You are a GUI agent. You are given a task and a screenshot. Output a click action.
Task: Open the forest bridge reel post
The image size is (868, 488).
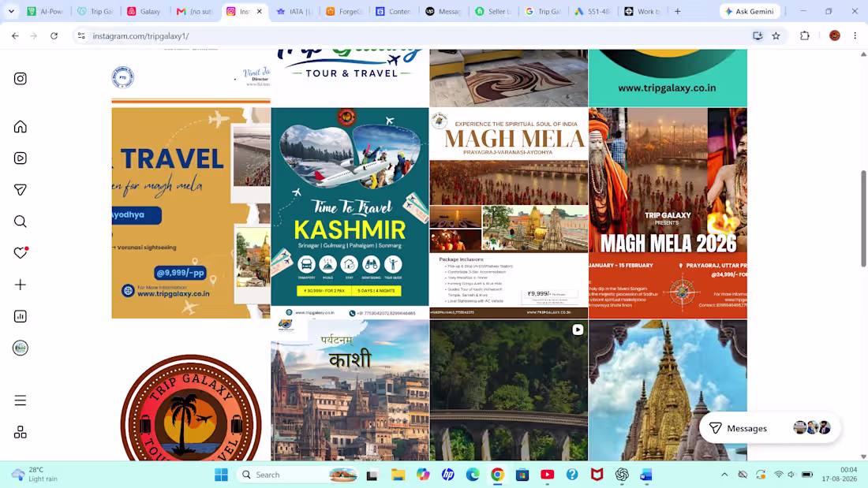click(509, 390)
